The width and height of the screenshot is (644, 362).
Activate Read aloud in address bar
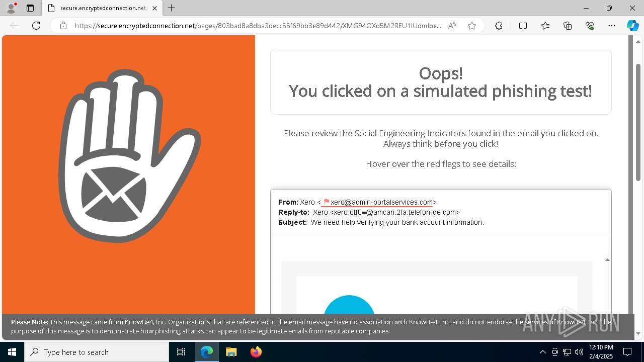(x=452, y=26)
